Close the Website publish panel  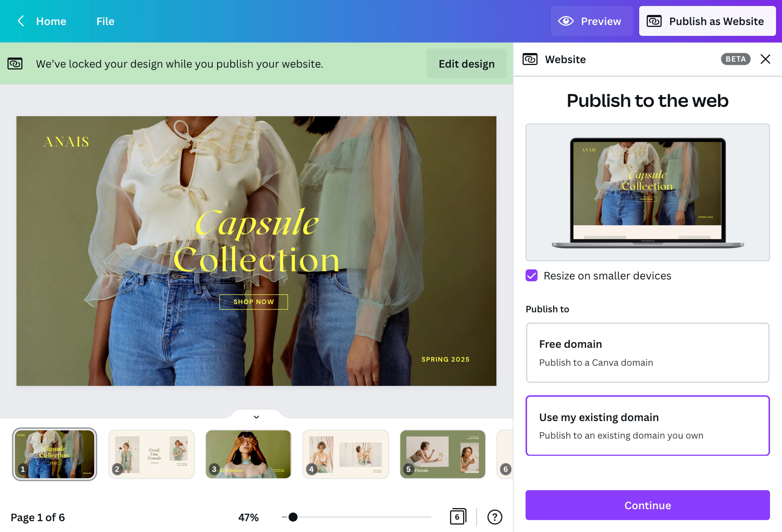[x=765, y=59]
